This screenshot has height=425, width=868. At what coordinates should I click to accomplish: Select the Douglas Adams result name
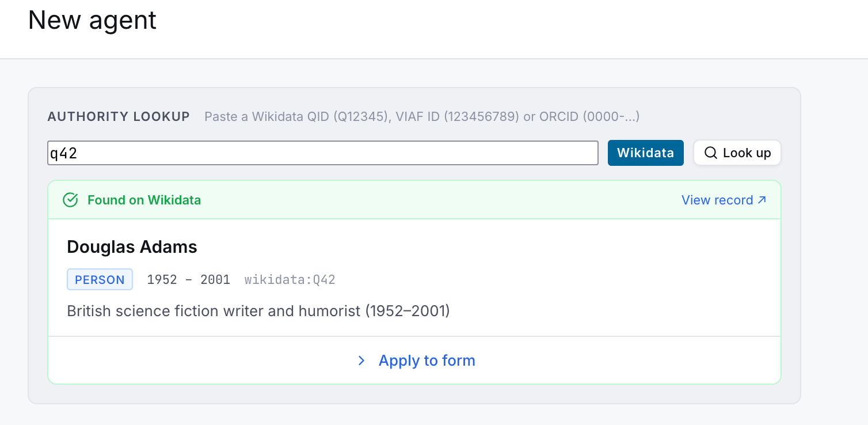point(132,247)
